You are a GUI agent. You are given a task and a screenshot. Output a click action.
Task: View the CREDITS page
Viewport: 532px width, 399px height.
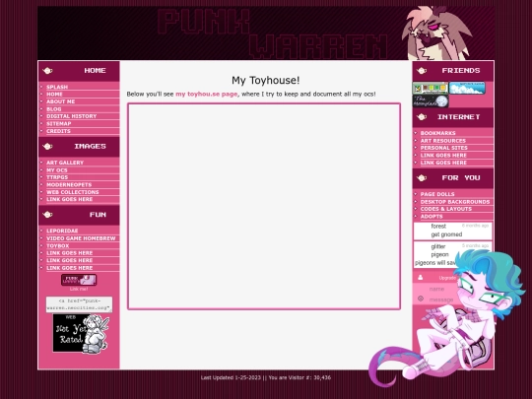pos(58,131)
